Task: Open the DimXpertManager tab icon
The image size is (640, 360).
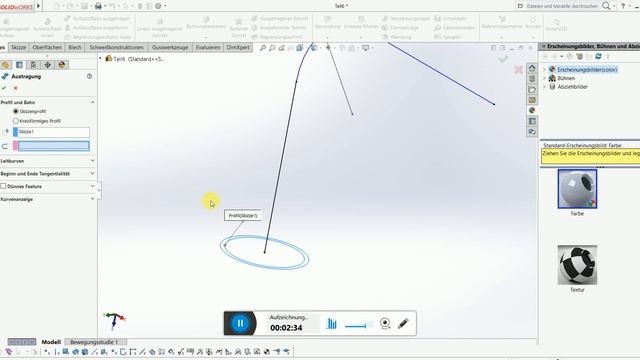Action: (x=47, y=65)
